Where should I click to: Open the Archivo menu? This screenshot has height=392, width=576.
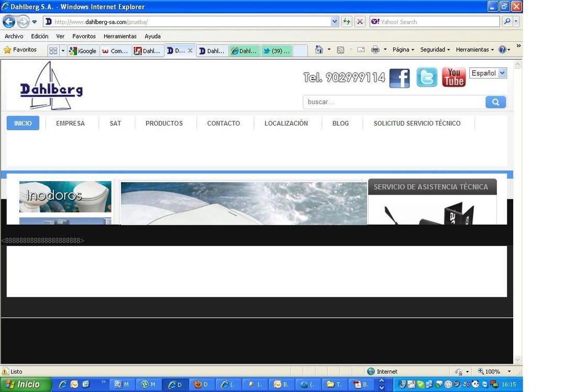click(x=14, y=36)
